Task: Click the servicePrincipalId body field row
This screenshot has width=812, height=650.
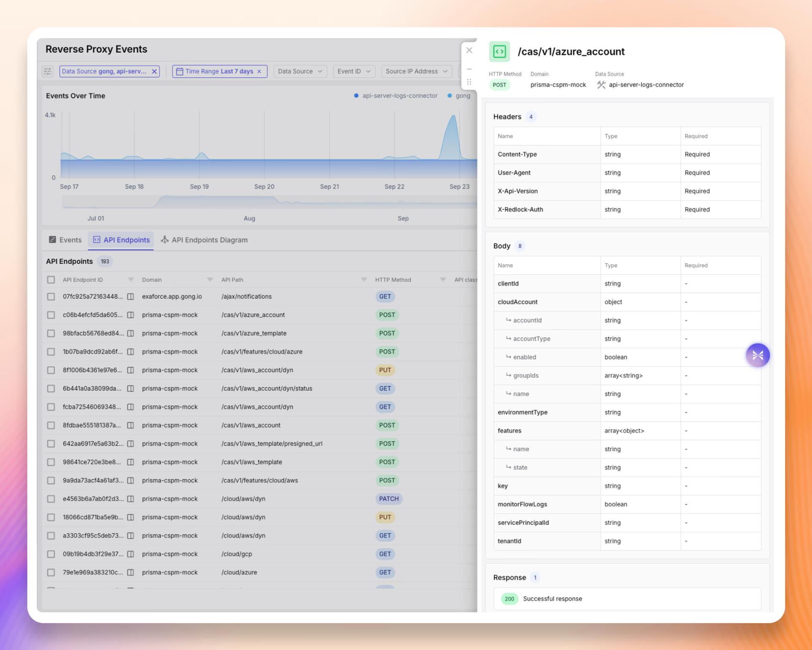Action: 627,523
